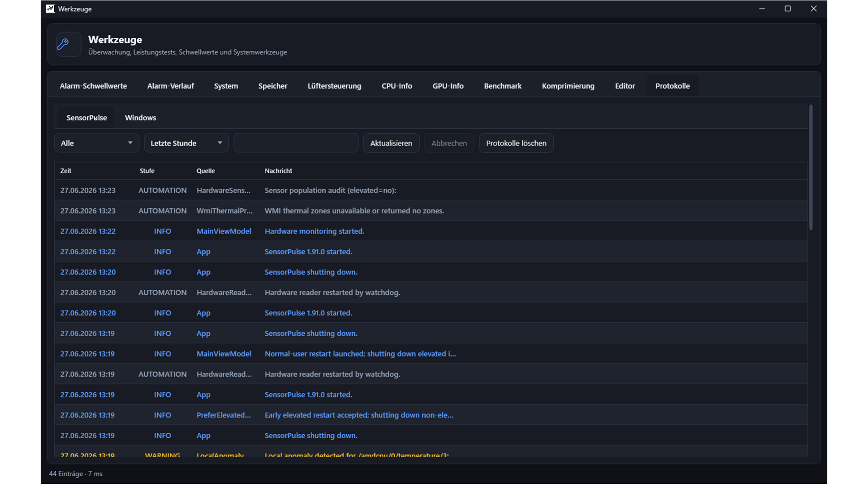The image size is (868, 488).
Task: Click the app icon in the title bar
Action: tap(50, 9)
